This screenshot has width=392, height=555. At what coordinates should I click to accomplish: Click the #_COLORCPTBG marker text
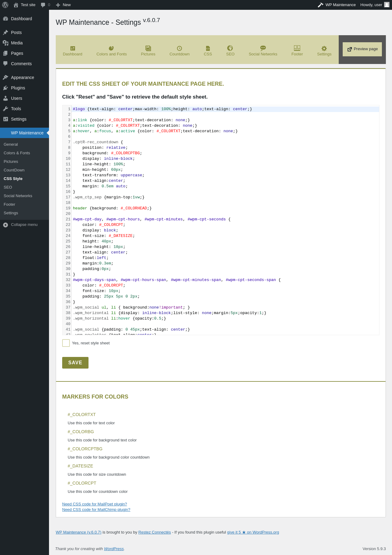point(85,449)
